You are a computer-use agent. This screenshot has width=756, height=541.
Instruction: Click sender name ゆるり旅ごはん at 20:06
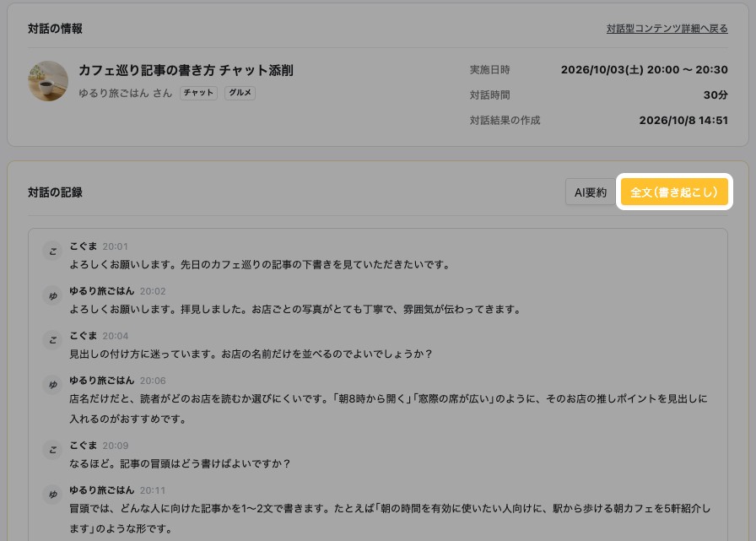(102, 381)
